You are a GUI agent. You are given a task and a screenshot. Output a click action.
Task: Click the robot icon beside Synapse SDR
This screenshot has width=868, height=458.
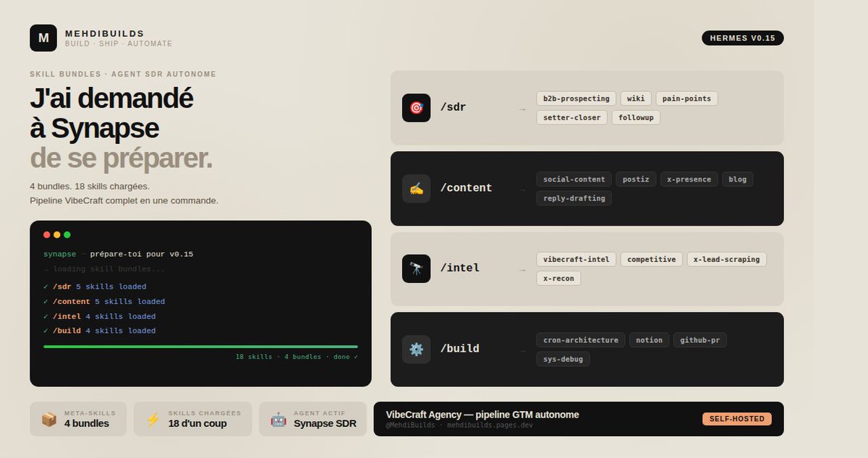click(x=278, y=420)
